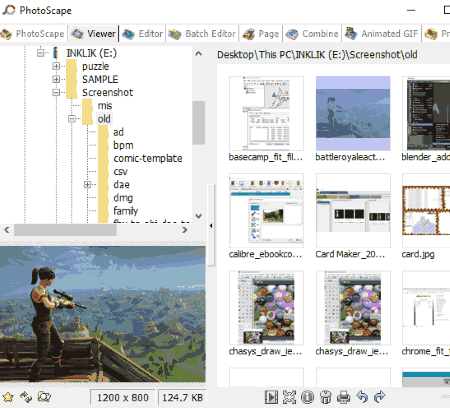The height and width of the screenshot is (408, 450).
Task: Select the ad folder
Action: [x=118, y=132]
